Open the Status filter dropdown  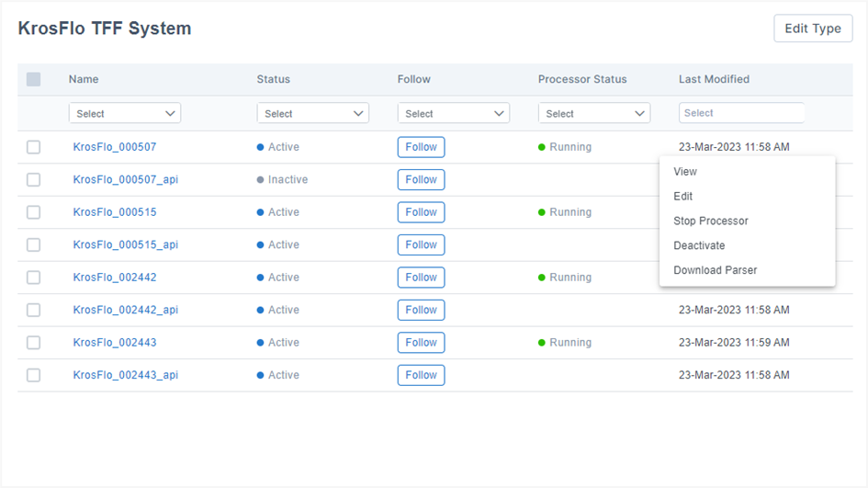pos(313,113)
